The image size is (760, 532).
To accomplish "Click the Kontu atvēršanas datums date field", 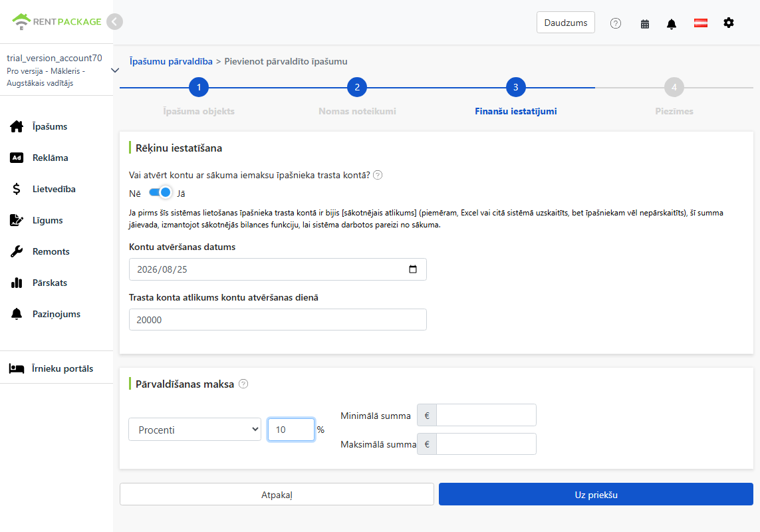I will click(x=278, y=269).
